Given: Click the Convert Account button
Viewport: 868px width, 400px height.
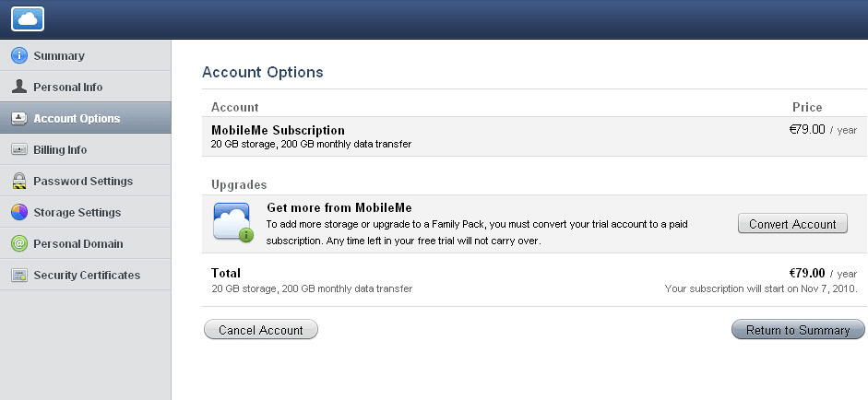Looking at the screenshot, I should point(792,224).
